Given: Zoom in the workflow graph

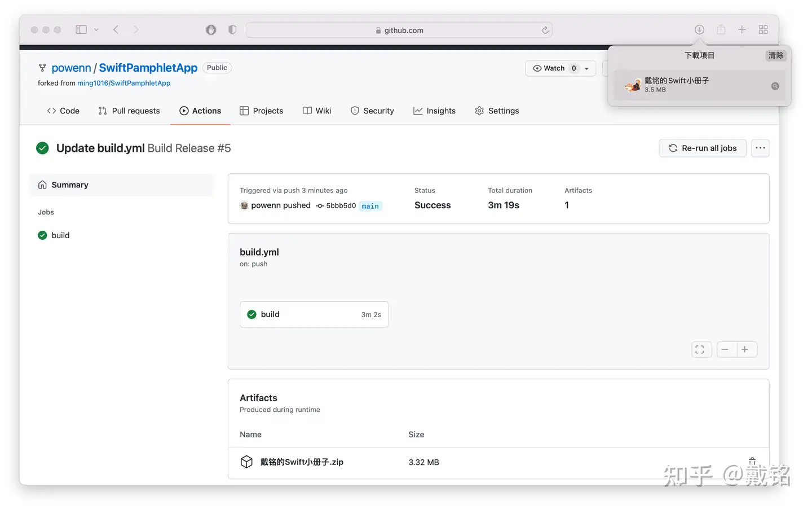Looking at the screenshot, I should pos(745,350).
